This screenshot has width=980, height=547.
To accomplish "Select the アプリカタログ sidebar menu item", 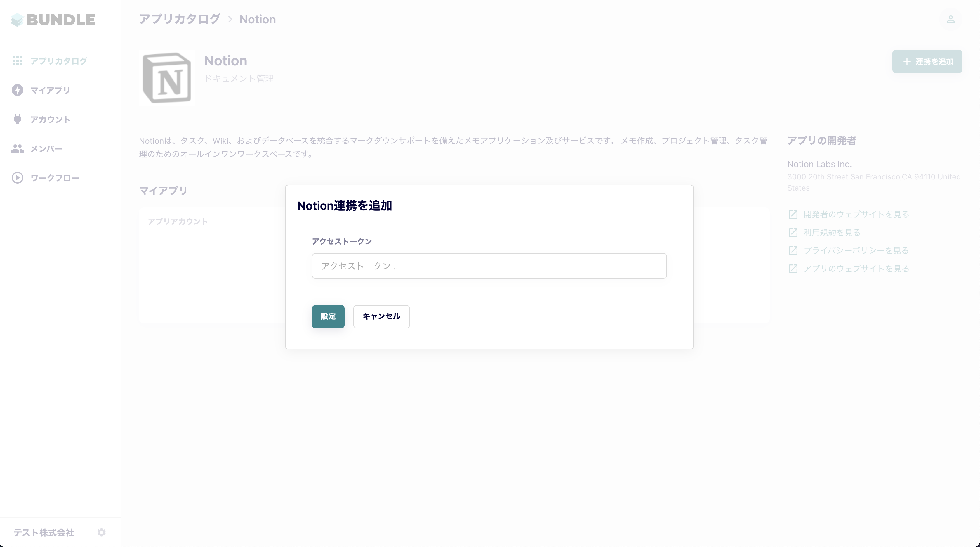I will (59, 61).
